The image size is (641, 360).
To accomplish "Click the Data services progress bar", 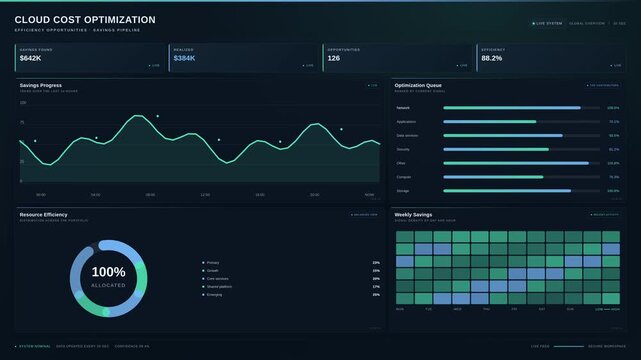I will [x=521, y=136].
